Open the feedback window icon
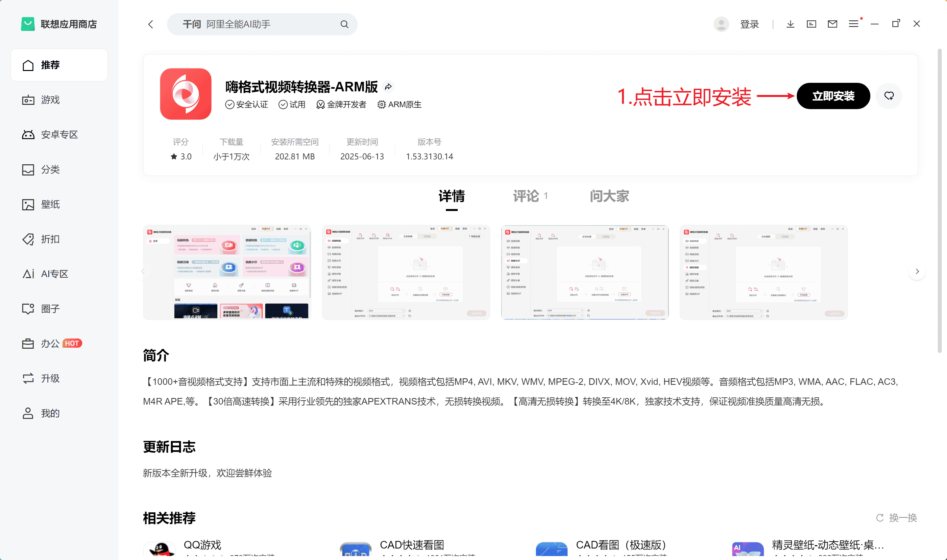The image size is (947, 560). coord(811,24)
